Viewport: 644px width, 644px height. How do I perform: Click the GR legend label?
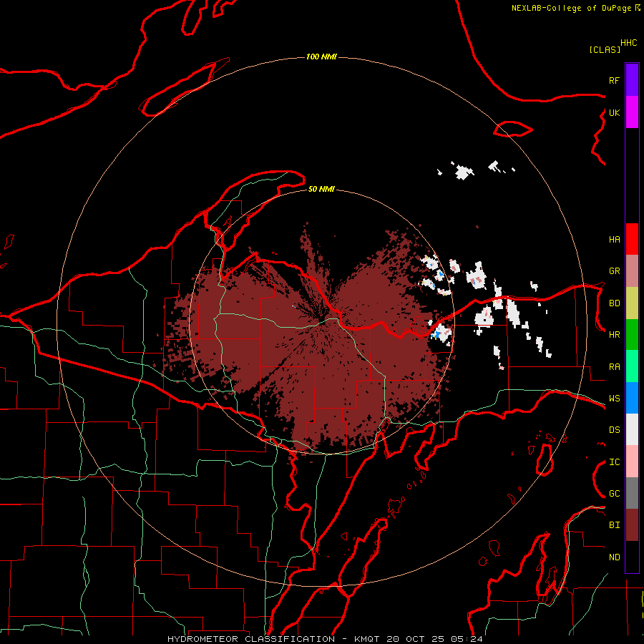pos(614,271)
